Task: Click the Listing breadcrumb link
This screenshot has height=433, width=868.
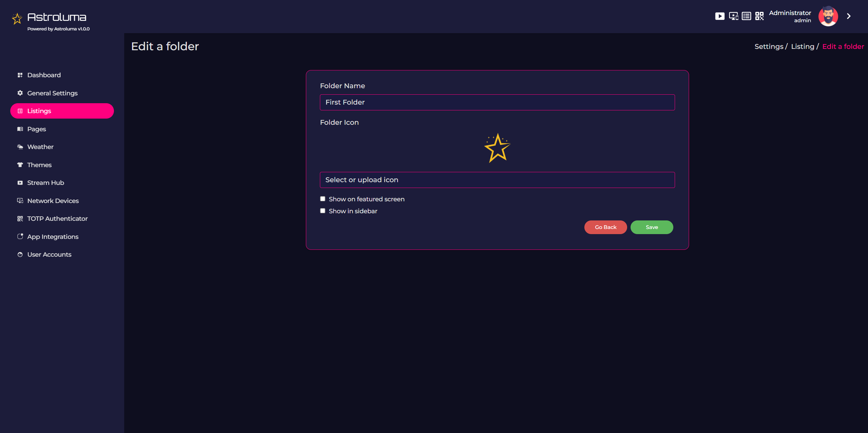Action: tap(802, 46)
